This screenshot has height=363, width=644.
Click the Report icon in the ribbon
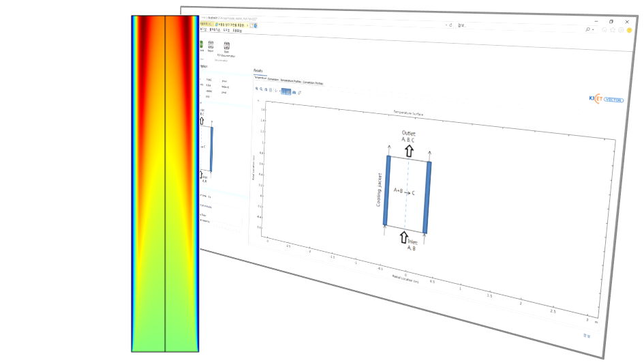(x=210, y=46)
